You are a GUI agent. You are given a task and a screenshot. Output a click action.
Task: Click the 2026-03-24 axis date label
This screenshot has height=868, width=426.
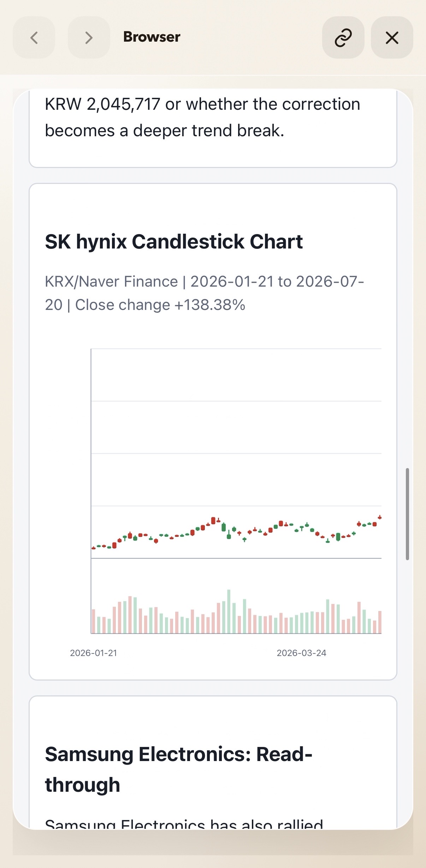(x=301, y=653)
